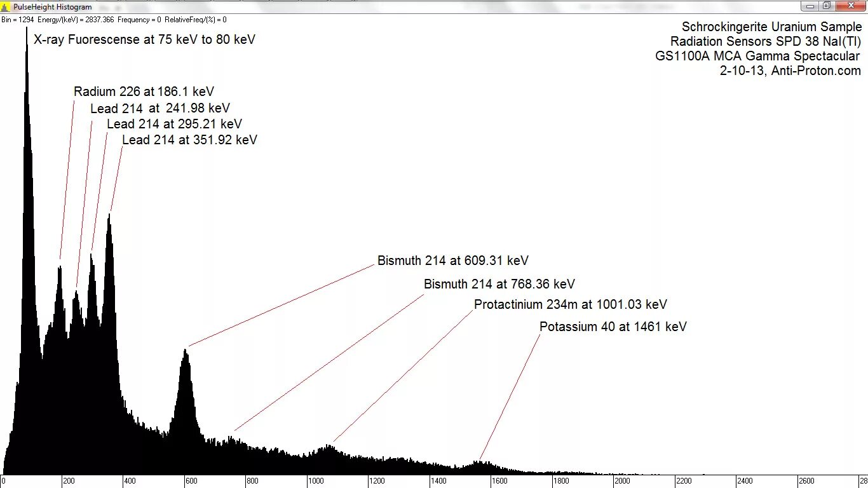This screenshot has height=488, width=868.
Task: Click the Bismuth 214 609 keV histogram peak
Action: click(x=186, y=413)
